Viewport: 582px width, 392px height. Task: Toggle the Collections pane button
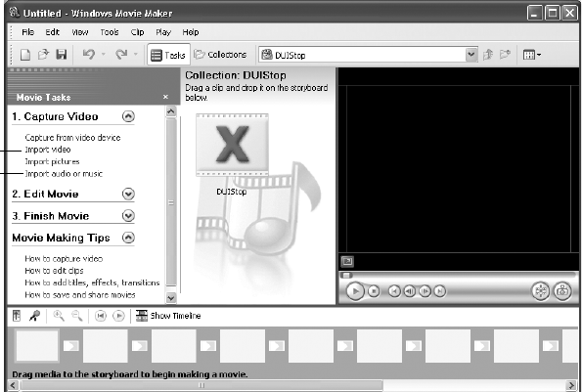pyautogui.click(x=220, y=55)
